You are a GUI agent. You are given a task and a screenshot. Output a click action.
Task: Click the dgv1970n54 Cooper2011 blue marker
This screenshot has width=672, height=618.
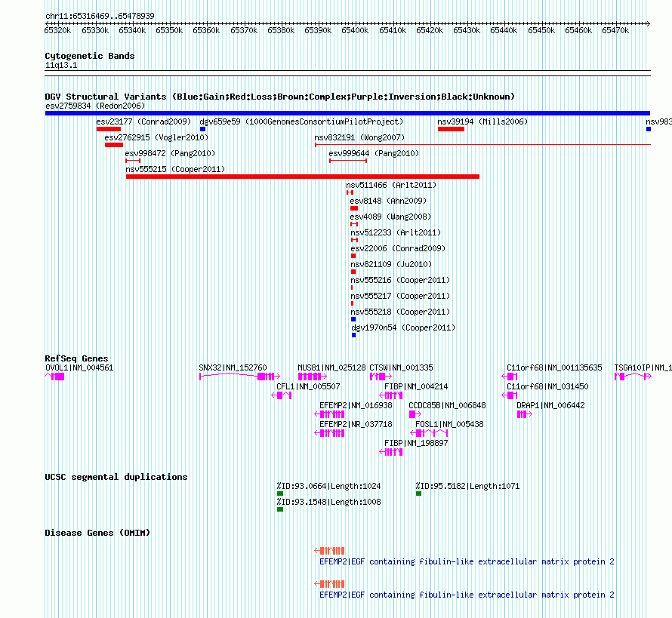(x=353, y=335)
